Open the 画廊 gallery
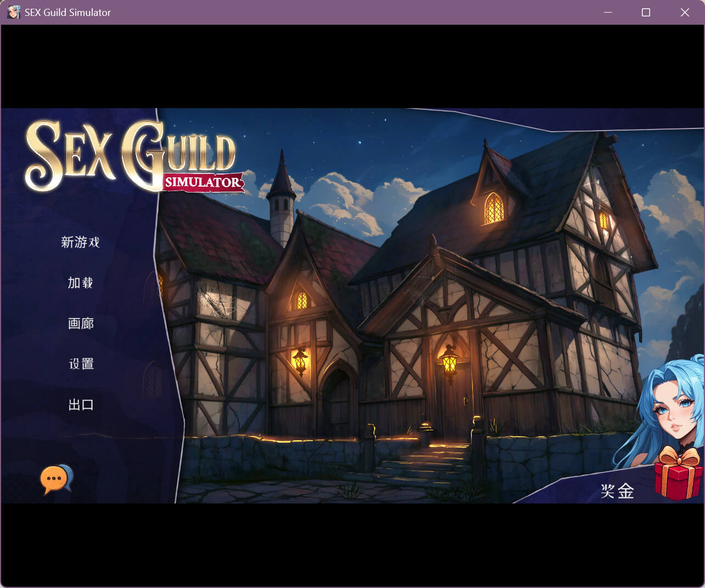This screenshot has height=588, width=705. [80, 323]
